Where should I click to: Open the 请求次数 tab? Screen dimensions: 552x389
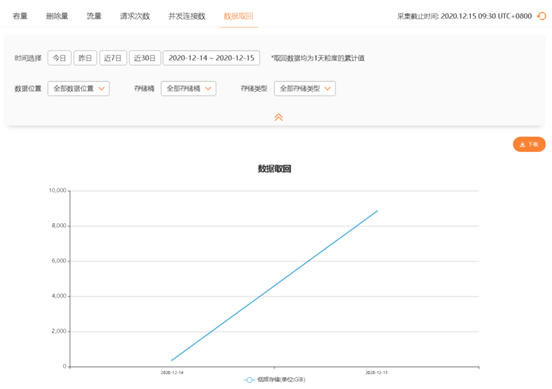[135, 16]
